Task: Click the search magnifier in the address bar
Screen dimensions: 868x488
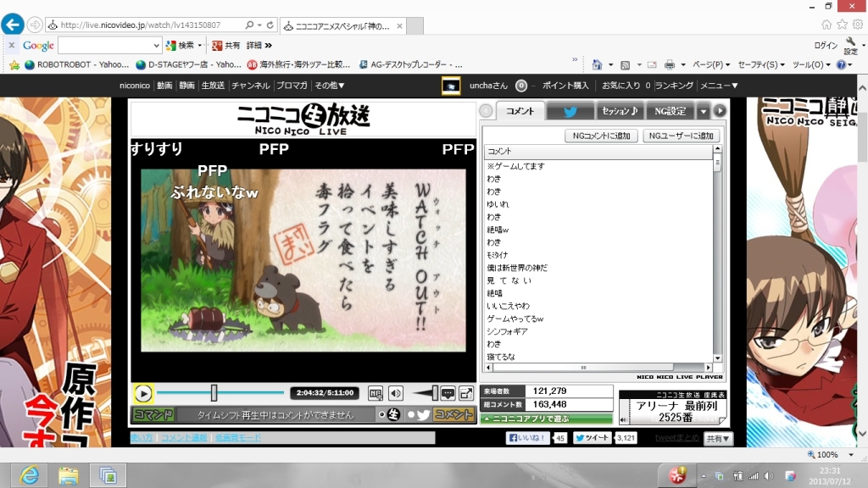Action: point(250,25)
